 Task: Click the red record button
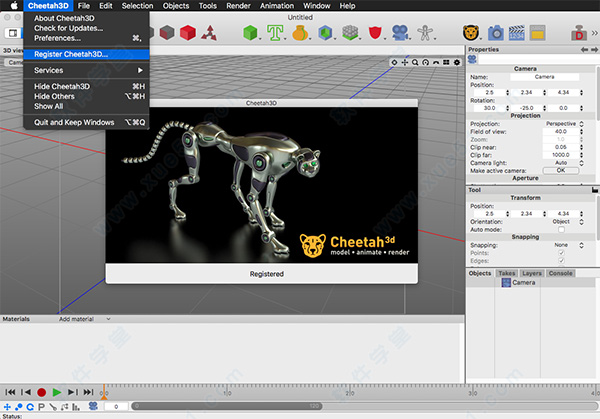[x=41, y=392]
